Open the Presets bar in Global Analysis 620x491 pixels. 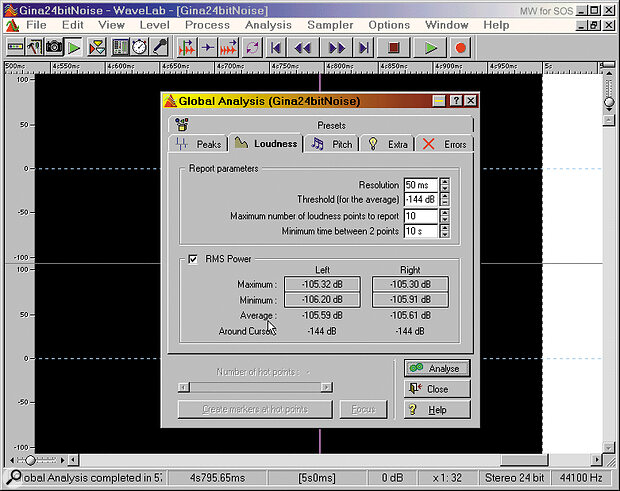click(x=320, y=125)
